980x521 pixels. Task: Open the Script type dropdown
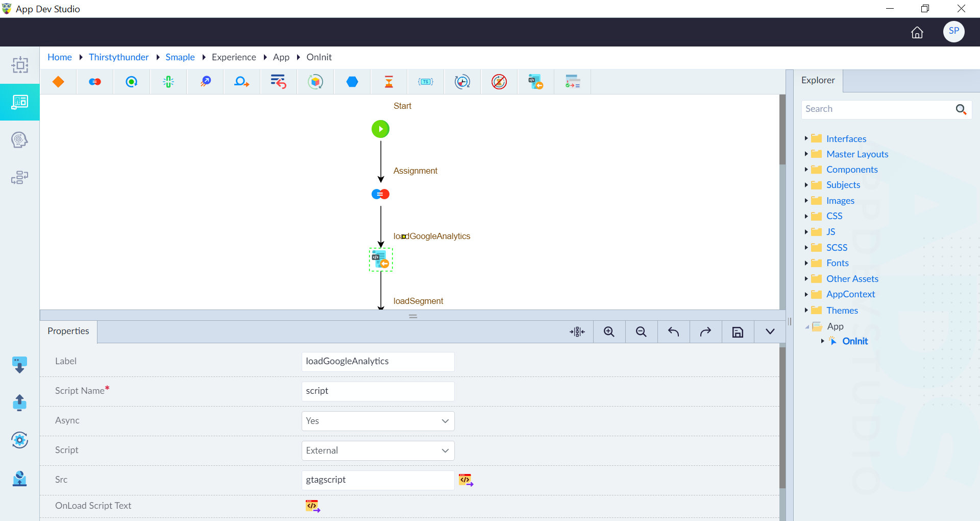coord(378,451)
